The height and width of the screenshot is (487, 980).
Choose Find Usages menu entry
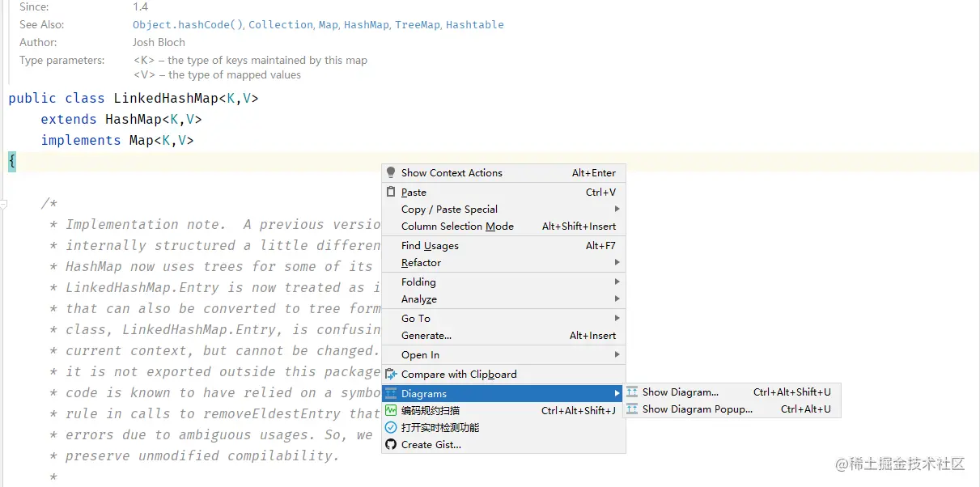click(x=503, y=245)
